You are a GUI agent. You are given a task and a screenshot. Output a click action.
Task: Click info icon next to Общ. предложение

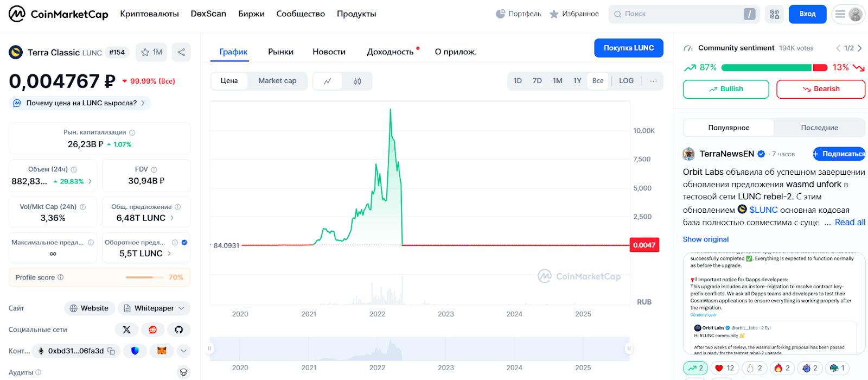[178, 207]
